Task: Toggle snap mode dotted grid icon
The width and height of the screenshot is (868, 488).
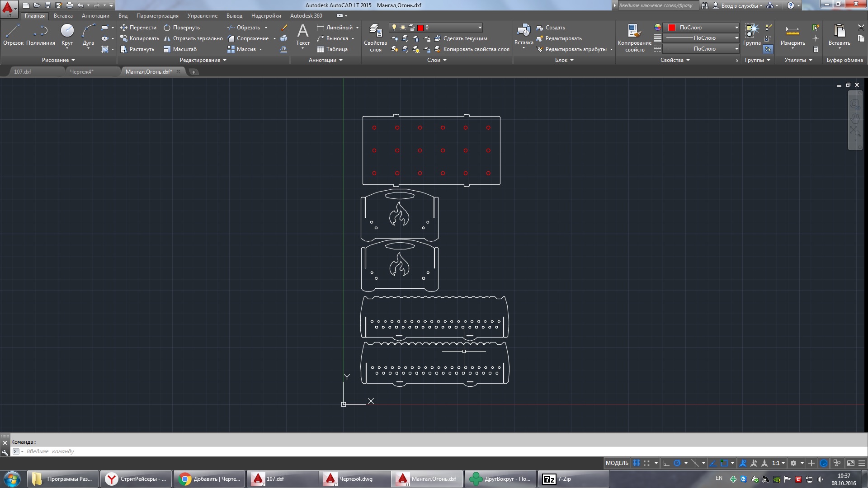Action: point(647,463)
